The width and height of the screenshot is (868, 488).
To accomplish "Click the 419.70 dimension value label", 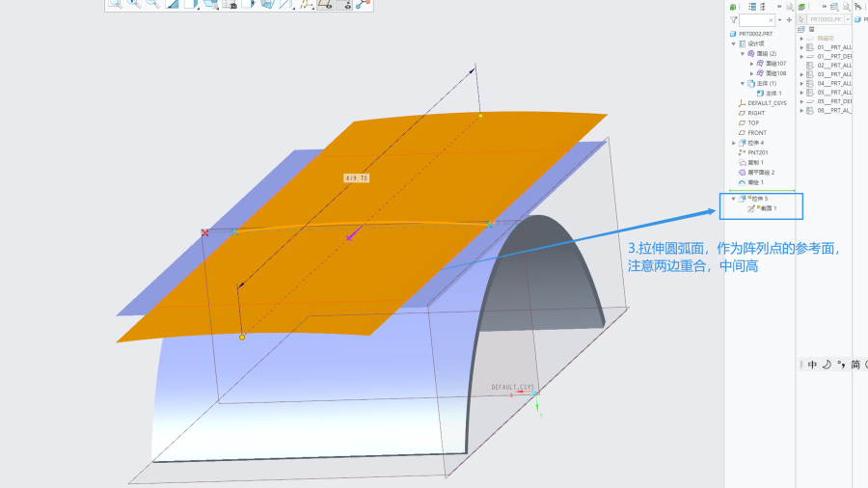I will point(357,178).
